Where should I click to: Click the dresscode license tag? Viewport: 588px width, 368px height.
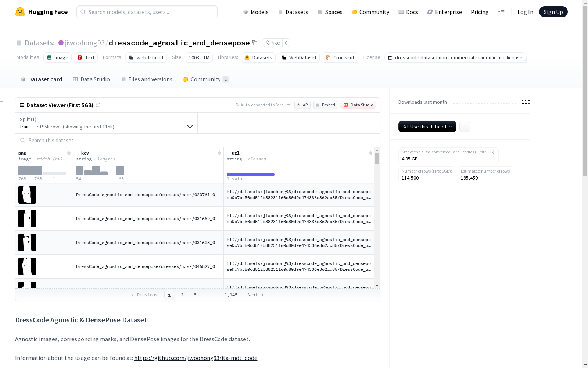455,57
